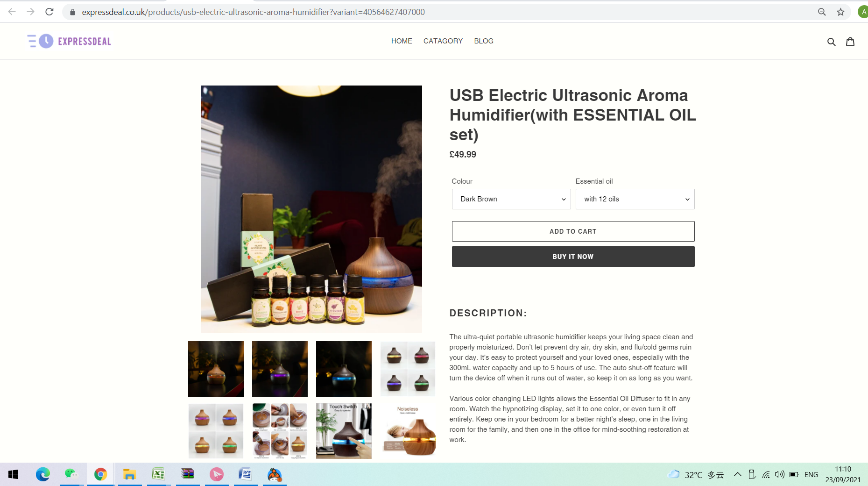Click the ExpressDeal logo
Image resolution: width=868 pixels, height=486 pixels.
[69, 41]
